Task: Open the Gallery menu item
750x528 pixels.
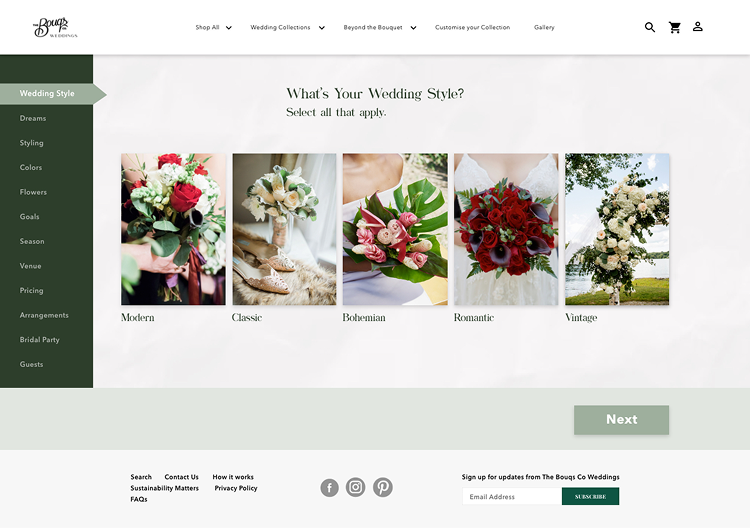Action: click(x=544, y=27)
